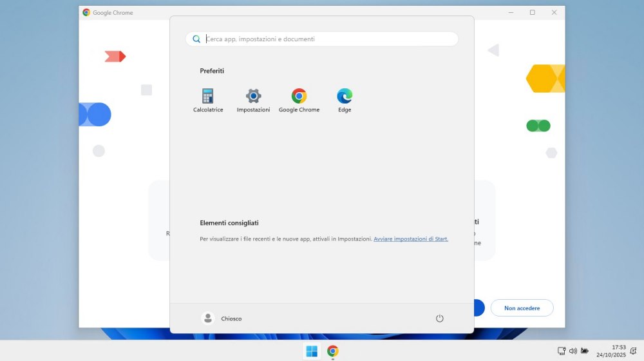The width and height of the screenshot is (644, 361).
Task: Follow the "Avviare impostazioni di Start" link
Action: 411,239
